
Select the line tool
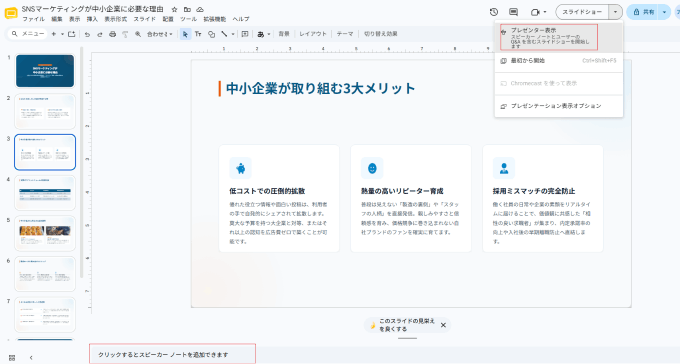[224, 34]
